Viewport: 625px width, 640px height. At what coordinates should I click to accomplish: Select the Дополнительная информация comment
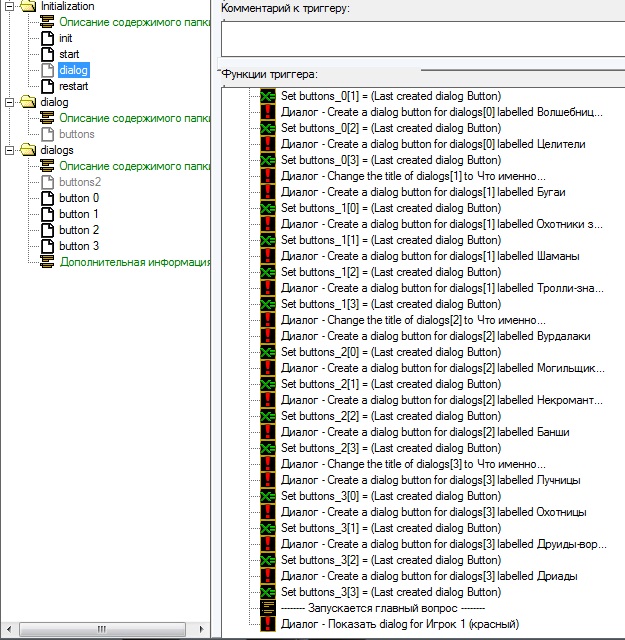coord(135,262)
